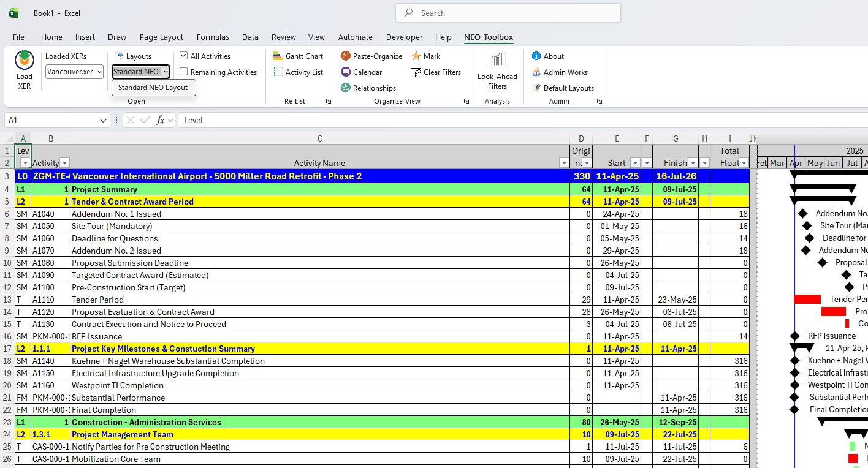This screenshot has width=868, height=468.
Task: Click the Search box
Action: [x=508, y=13]
